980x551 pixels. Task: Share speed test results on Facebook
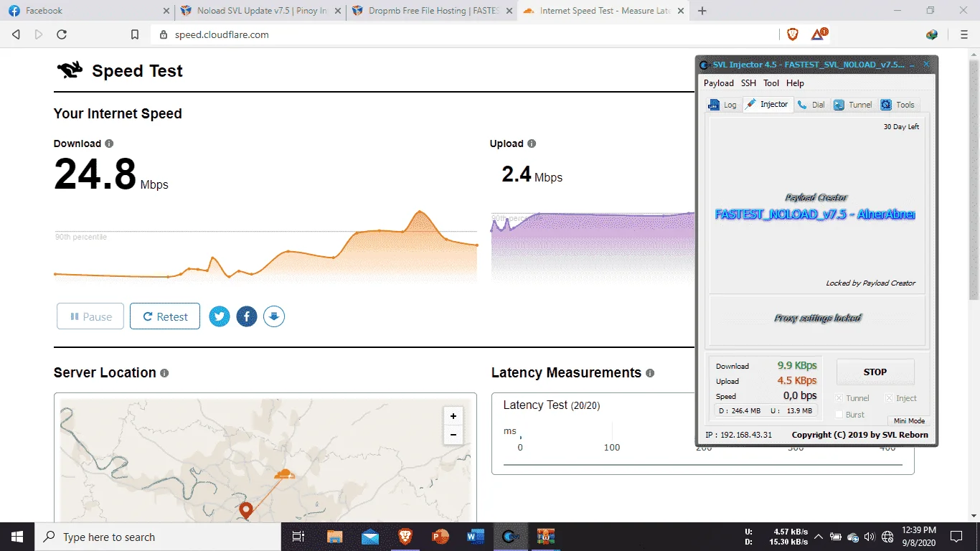pyautogui.click(x=247, y=316)
